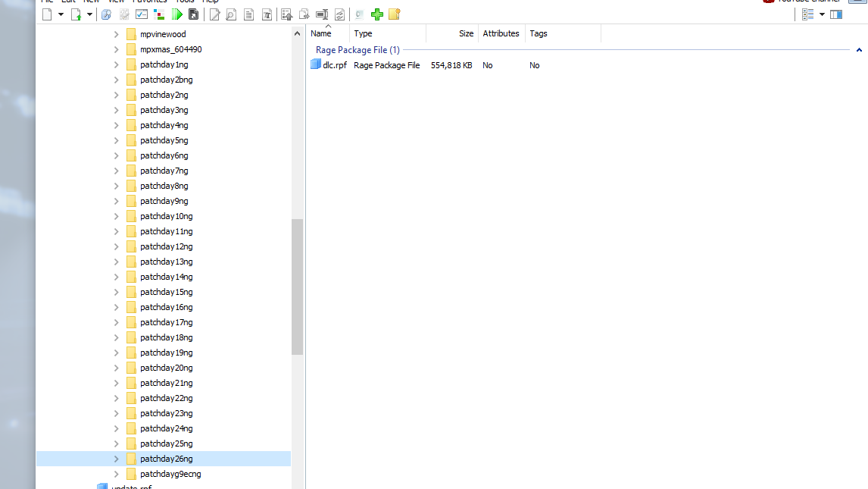Click the Add file icon with green arrow
This screenshot has height=489, width=868.
76,14
